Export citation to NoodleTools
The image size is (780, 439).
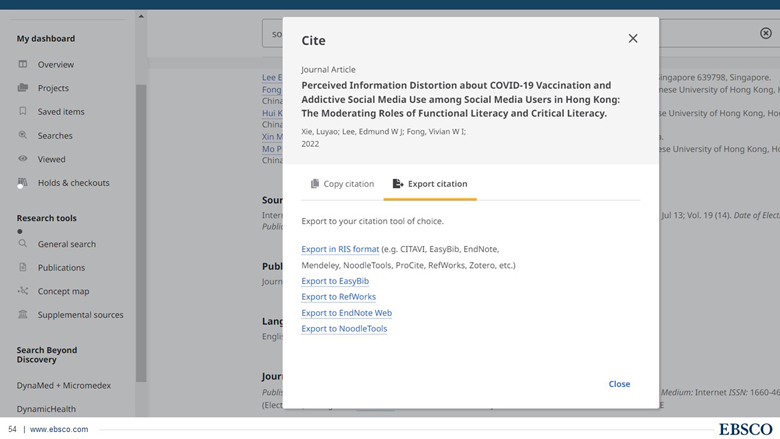(x=344, y=329)
